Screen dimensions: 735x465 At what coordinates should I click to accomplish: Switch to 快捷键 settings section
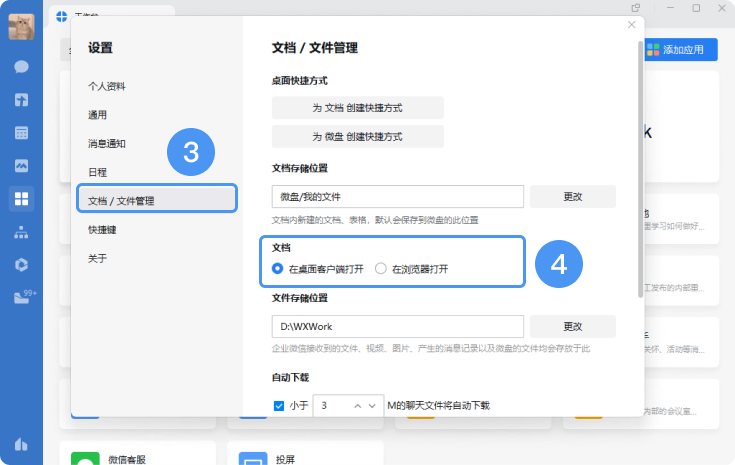pyautogui.click(x=102, y=229)
